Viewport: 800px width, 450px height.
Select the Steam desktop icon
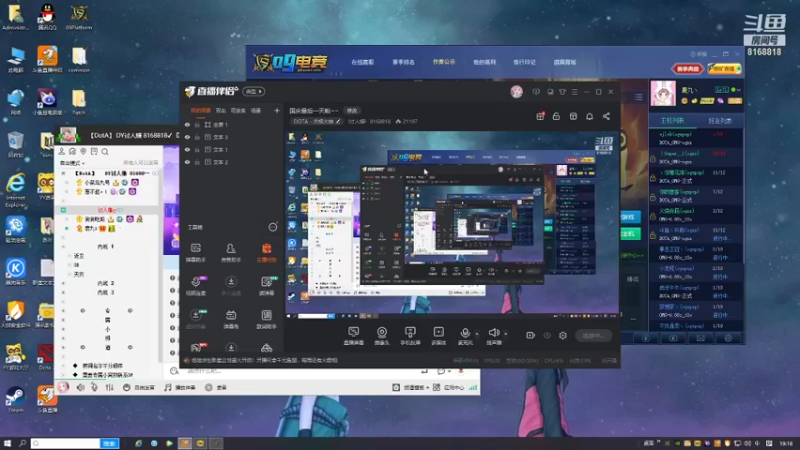(x=15, y=399)
